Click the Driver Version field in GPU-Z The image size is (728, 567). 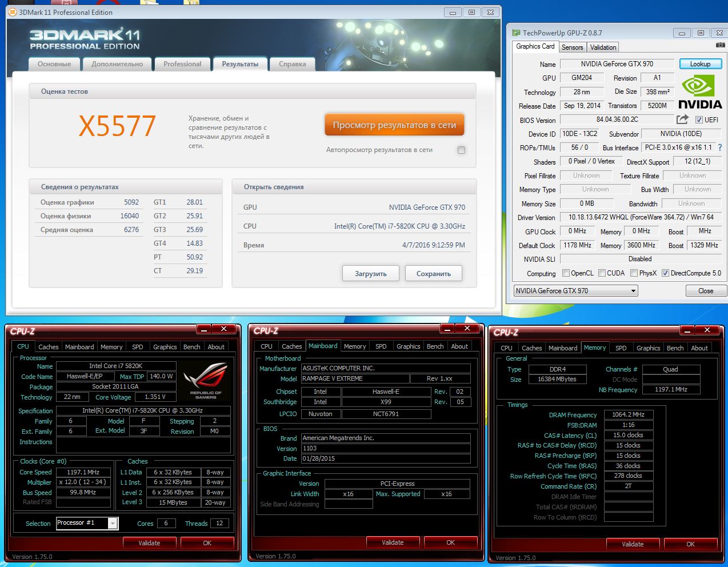click(641, 217)
